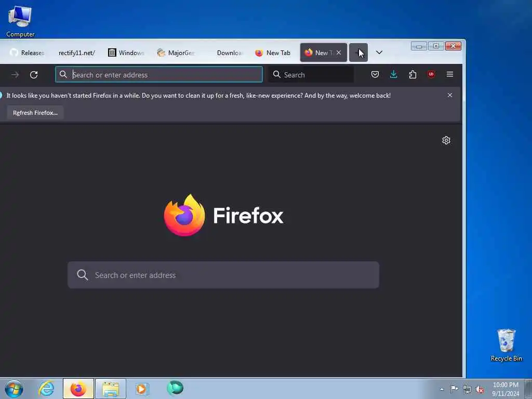Screen dimensions: 532x399
Task: Switch to the Releases tab
Action: click(x=27, y=52)
